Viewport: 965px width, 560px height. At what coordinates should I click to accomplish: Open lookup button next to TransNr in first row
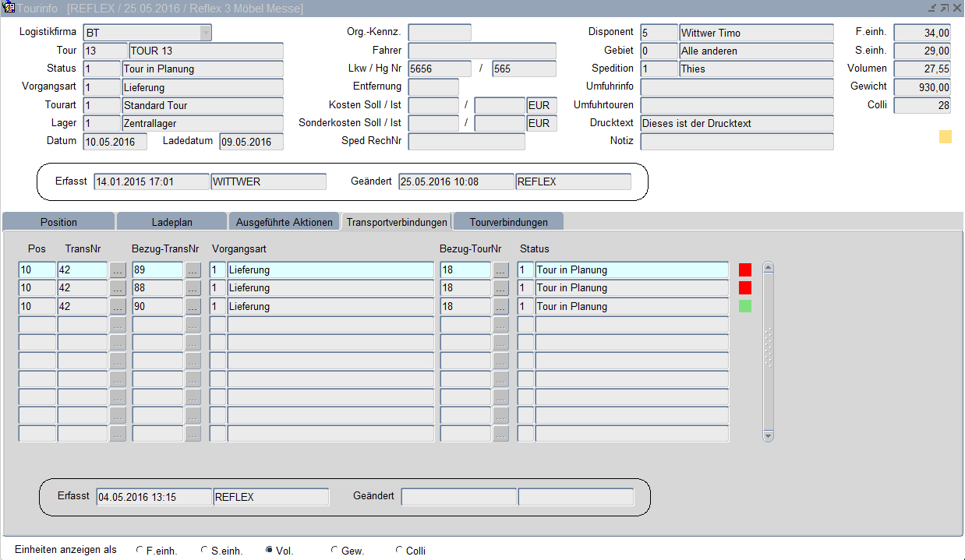click(118, 270)
